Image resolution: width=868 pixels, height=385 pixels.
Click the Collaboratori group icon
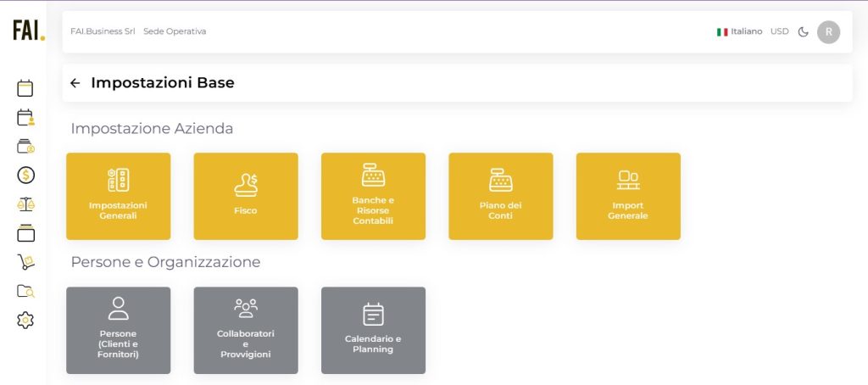tap(246, 309)
